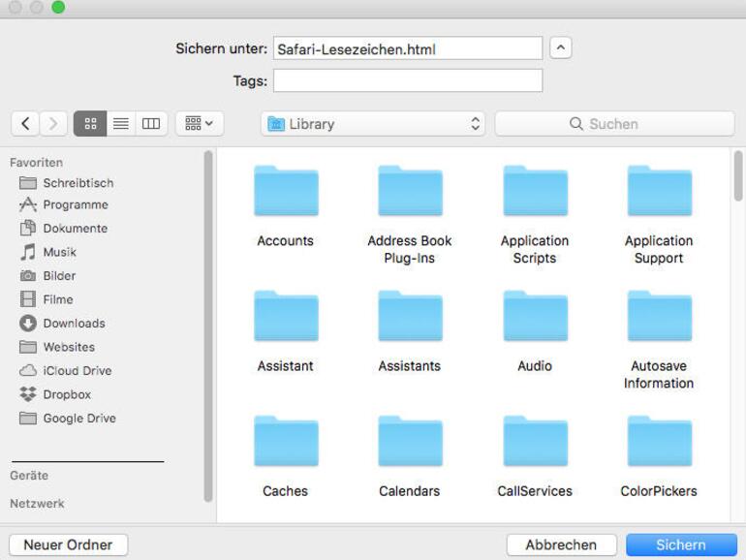This screenshot has height=560, width=746.
Task: Open the item arrangement dropdown
Action: [x=200, y=124]
